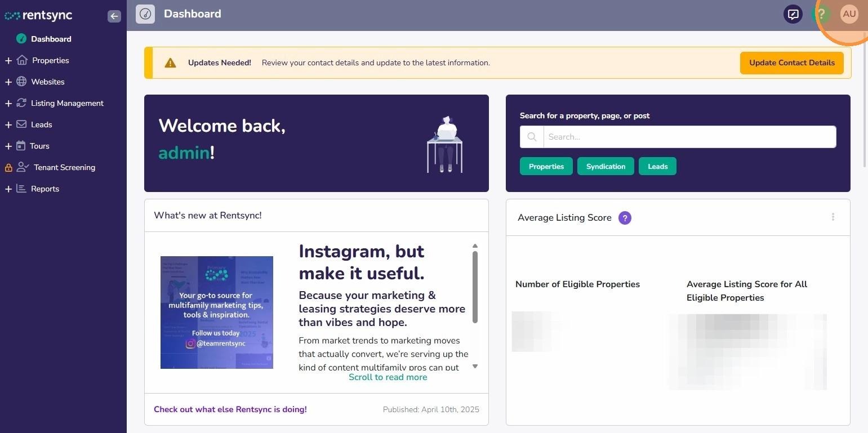The height and width of the screenshot is (433, 868).
Task: Click Update Contact Details button
Action: coord(792,63)
